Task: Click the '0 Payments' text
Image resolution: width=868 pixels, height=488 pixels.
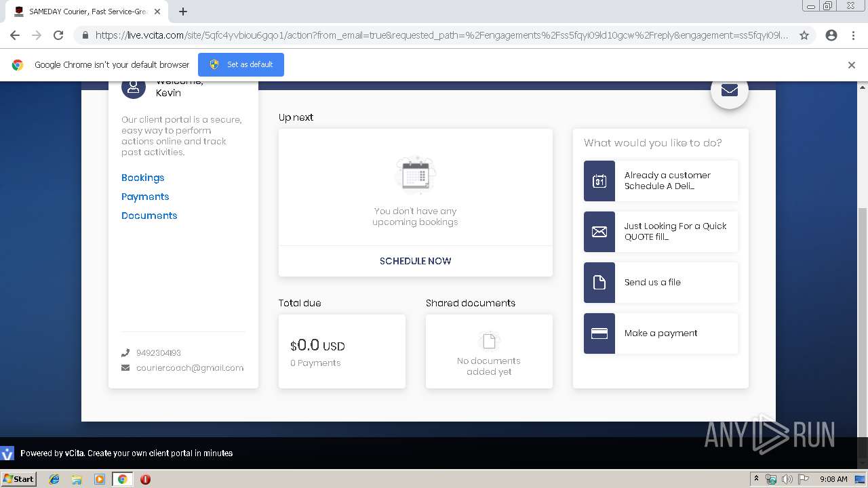Action: pos(315,363)
